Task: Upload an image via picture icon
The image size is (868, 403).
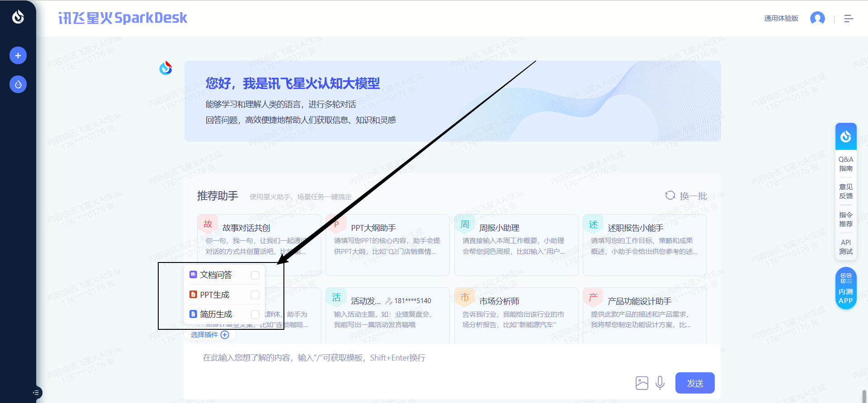Action: coord(642,383)
